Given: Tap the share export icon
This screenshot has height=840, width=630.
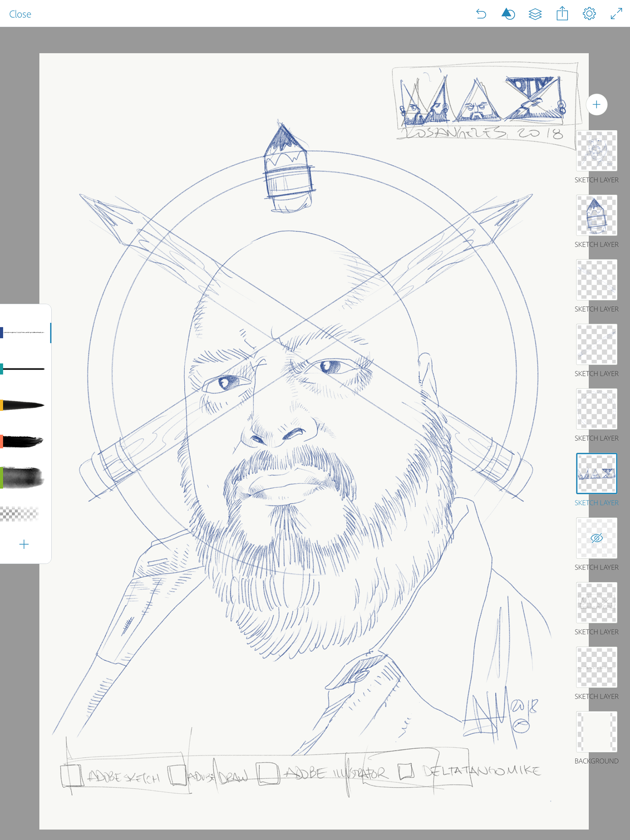Looking at the screenshot, I should 562,14.
